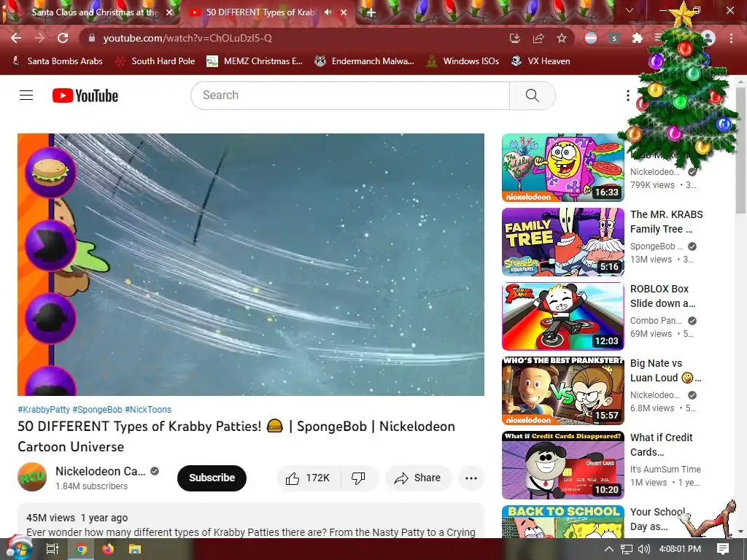Click the forward navigation arrow
The height and width of the screenshot is (560, 747).
(x=39, y=38)
